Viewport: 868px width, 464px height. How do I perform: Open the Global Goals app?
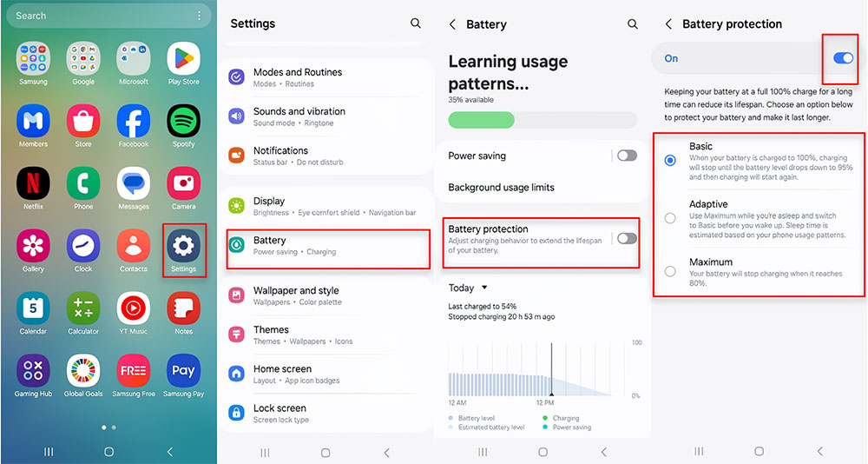coord(83,371)
